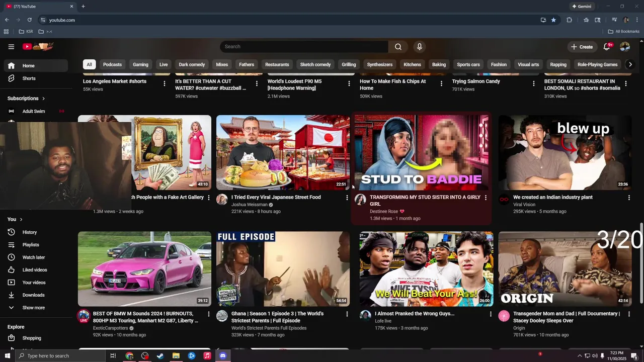Select the Podcasts filter chip
Image resolution: width=644 pixels, height=362 pixels.
tap(112, 64)
